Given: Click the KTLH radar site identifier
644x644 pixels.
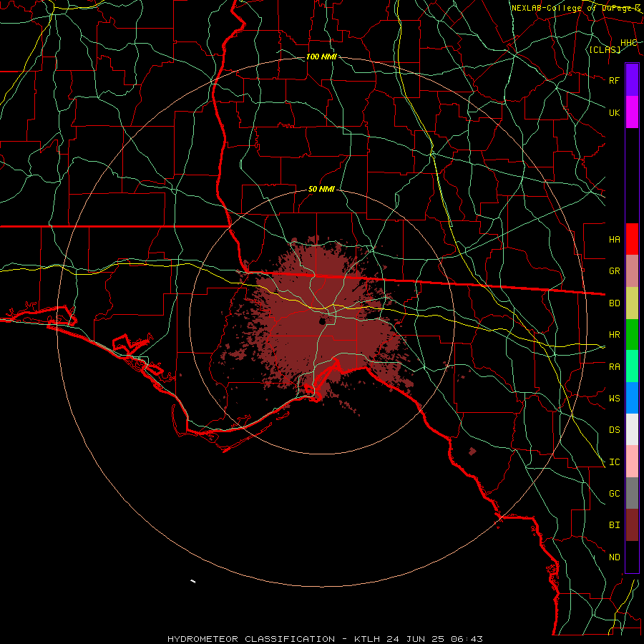Looking at the screenshot, I should pos(367,639).
